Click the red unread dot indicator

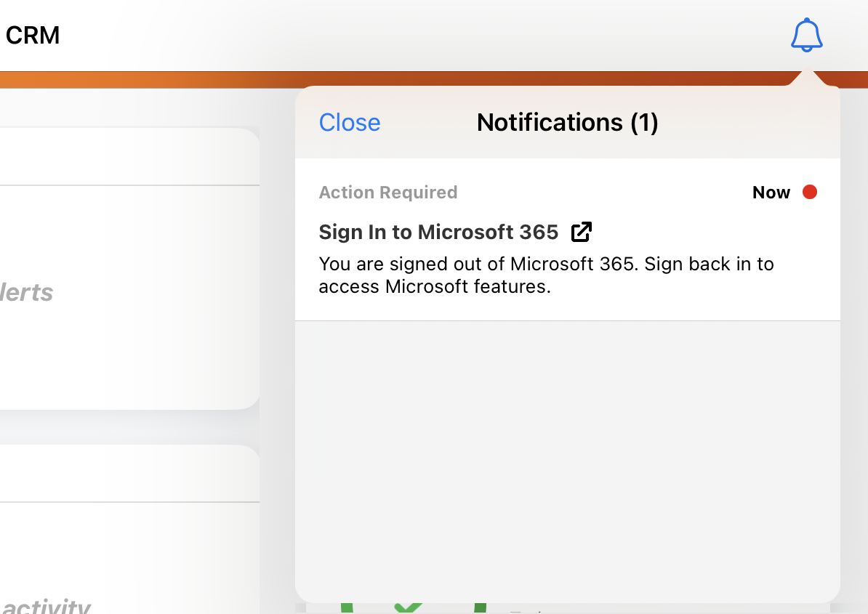click(x=809, y=193)
